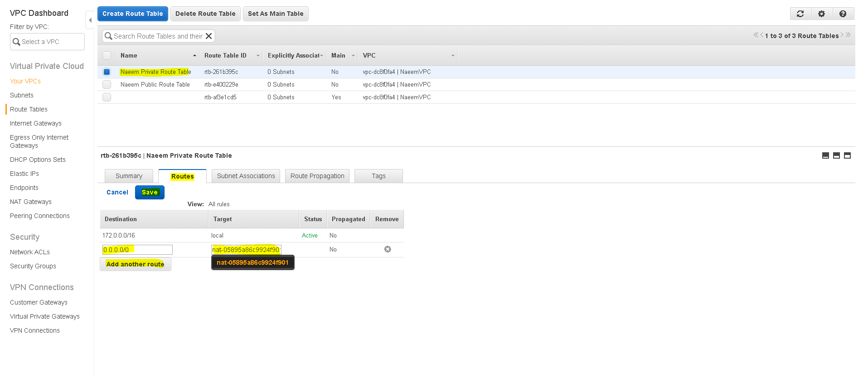
Task: Collapse the left navigation sidebar arrow
Action: 90,20
